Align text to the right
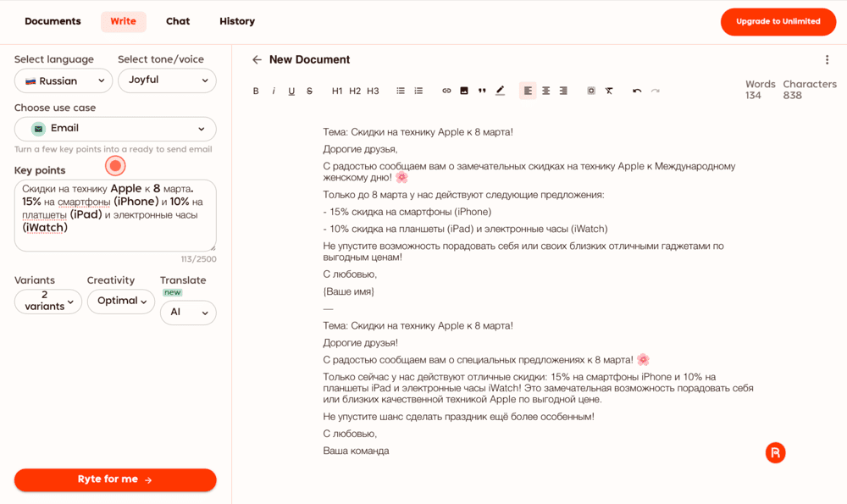The height and width of the screenshot is (504, 847). pos(563,91)
